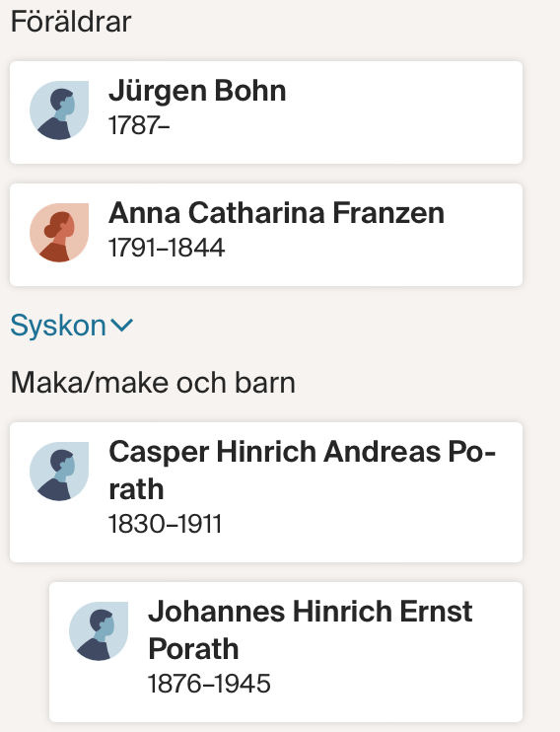This screenshot has height=732, width=560.
Task: Click the Maka/make och barn heading
Action: pos(153,383)
